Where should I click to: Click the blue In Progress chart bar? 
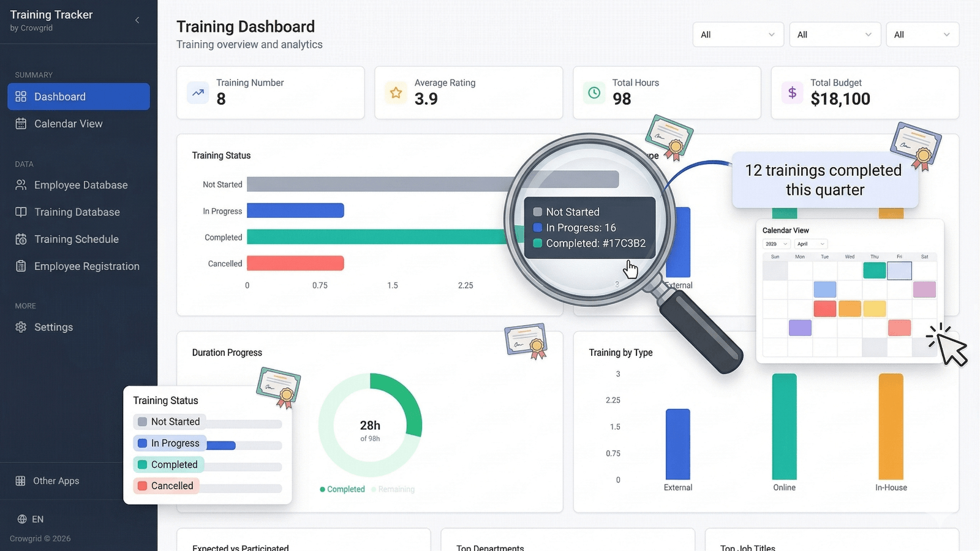point(295,211)
